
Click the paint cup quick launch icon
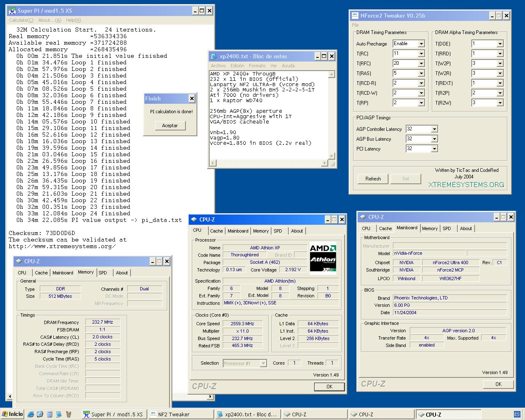click(x=68, y=414)
